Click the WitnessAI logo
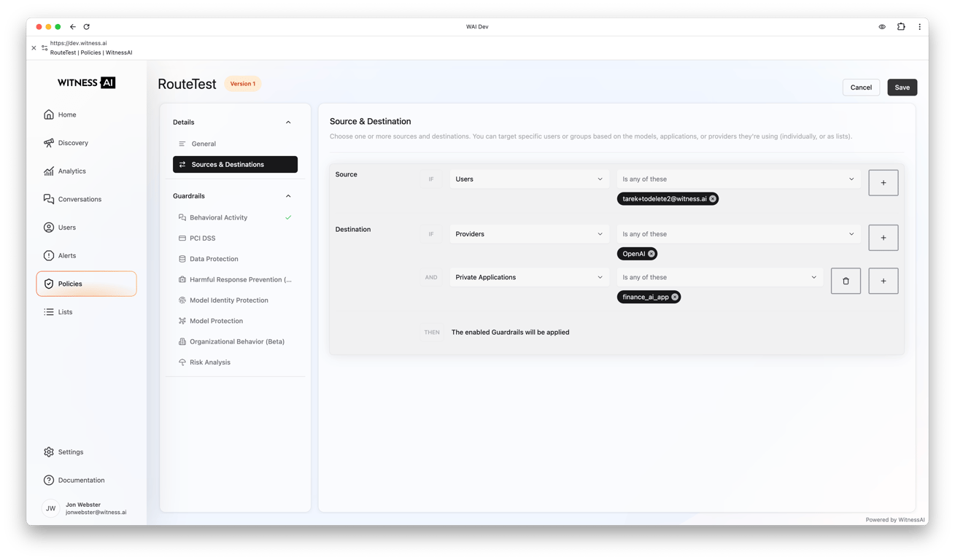 pos(86,83)
